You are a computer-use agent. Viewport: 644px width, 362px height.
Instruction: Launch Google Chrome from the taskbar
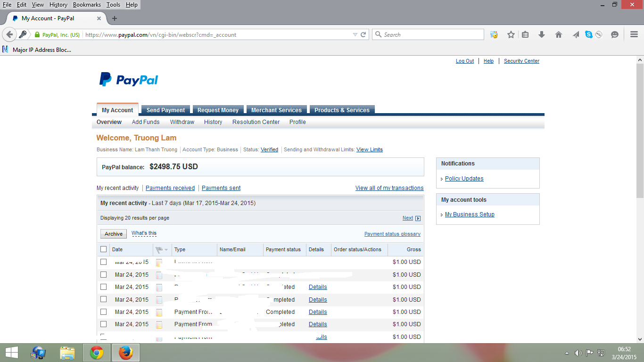97,353
